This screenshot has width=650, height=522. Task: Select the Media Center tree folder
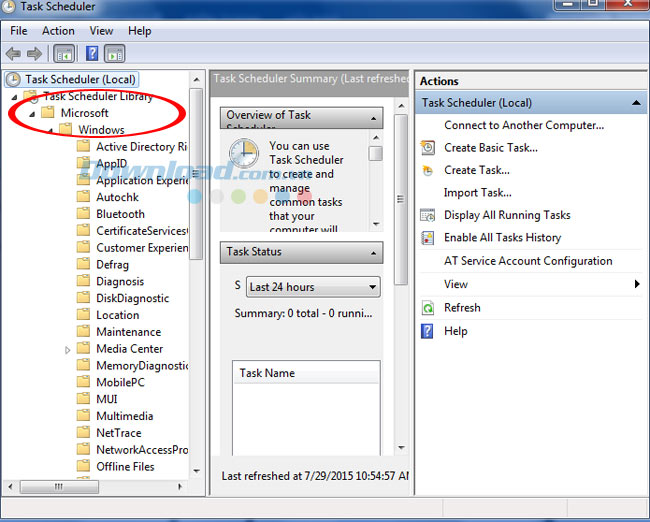click(x=130, y=349)
